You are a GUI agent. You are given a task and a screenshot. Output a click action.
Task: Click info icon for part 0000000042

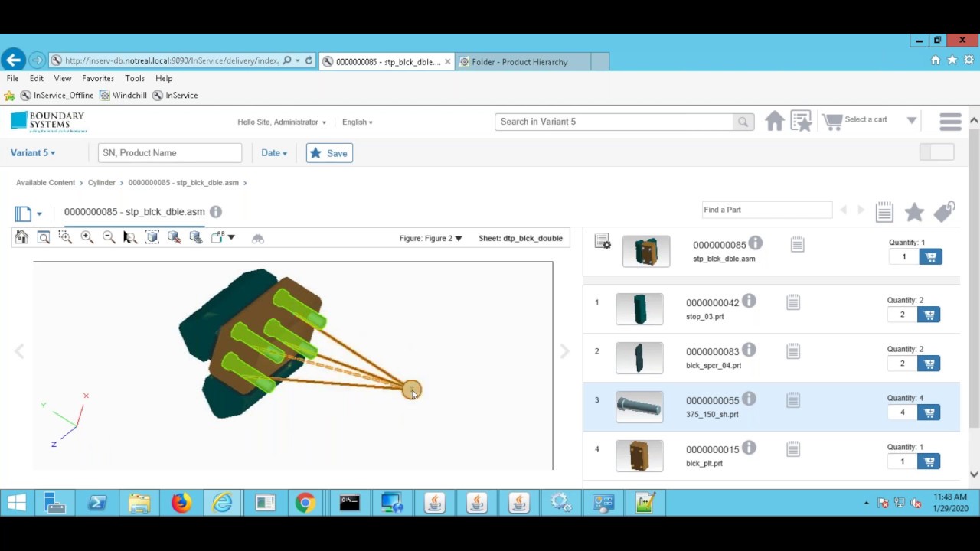tap(749, 301)
